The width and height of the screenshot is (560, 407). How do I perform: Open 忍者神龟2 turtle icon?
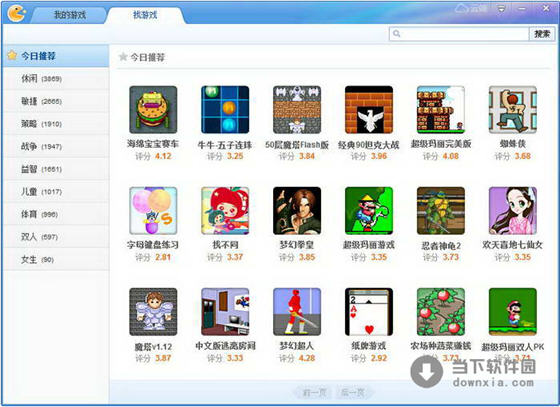pyautogui.click(x=441, y=211)
